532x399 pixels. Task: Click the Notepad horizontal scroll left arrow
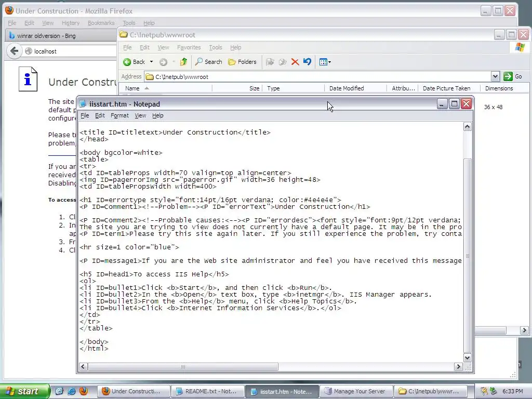pyautogui.click(x=83, y=366)
